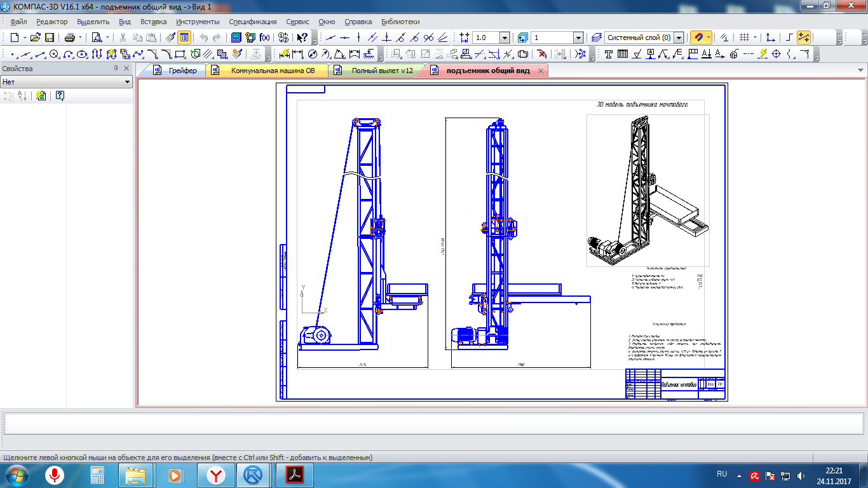Image resolution: width=868 pixels, height=488 pixels.
Task: Toggle the grid display button
Action: click(x=744, y=37)
